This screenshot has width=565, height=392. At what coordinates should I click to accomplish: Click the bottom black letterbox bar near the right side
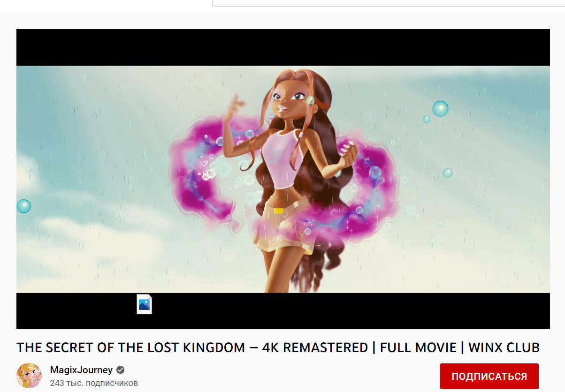click(469, 311)
